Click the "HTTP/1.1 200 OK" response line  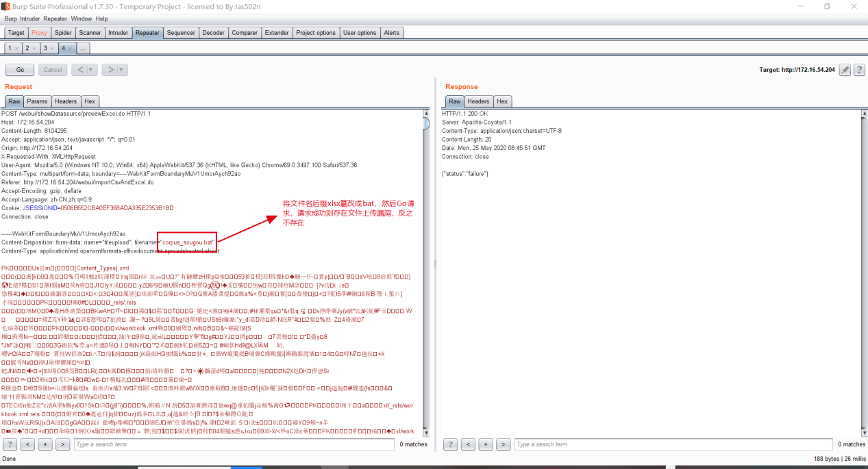point(464,113)
